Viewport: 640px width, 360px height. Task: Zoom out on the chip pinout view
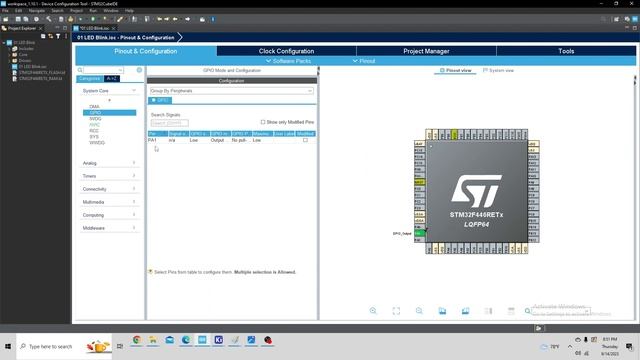click(x=419, y=311)
